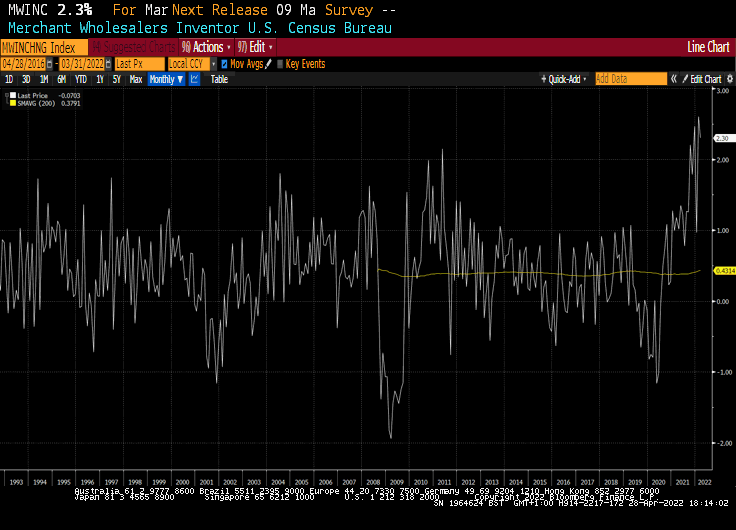Open chart settings gear icon

click(x=730, y=79)
